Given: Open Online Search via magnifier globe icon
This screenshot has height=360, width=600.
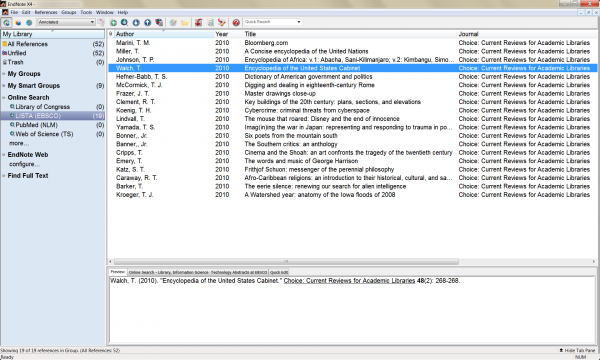Looking at the screenshot, I should point(124,23).
